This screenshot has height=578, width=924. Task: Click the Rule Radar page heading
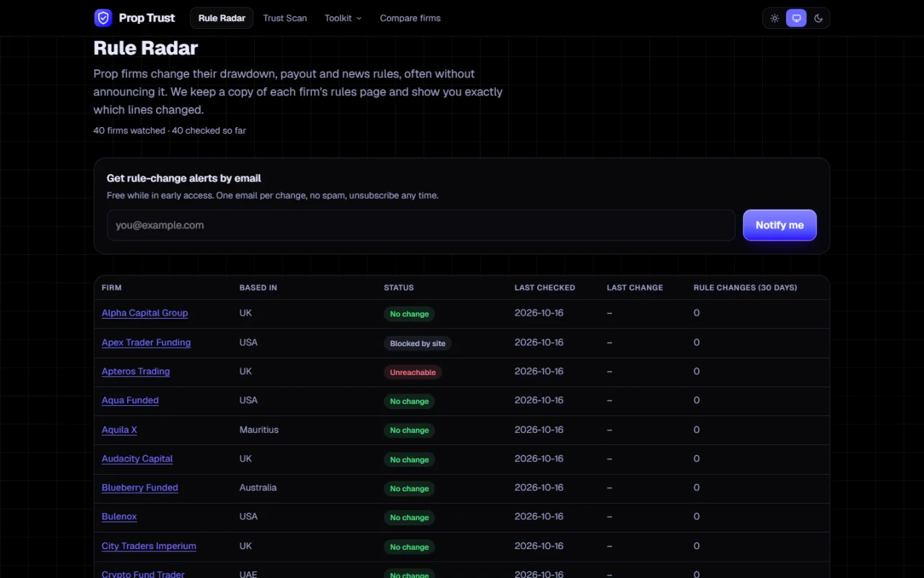pyautogui.click(x=146, y=48)
